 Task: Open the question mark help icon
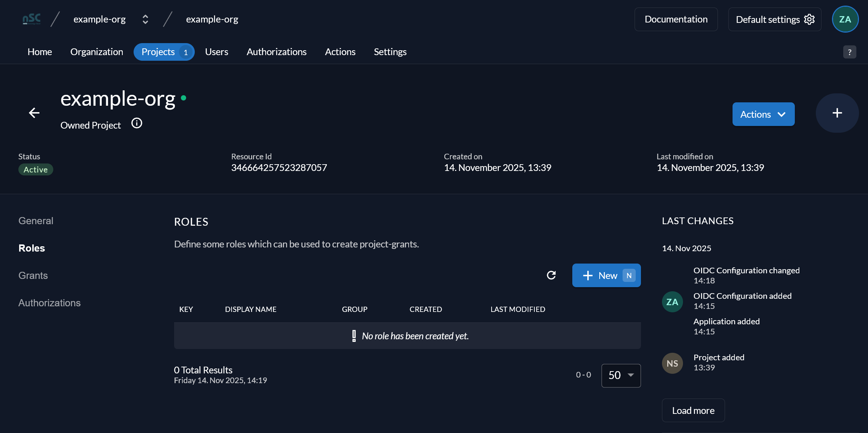pyautogui.click(x=850, y=52)
